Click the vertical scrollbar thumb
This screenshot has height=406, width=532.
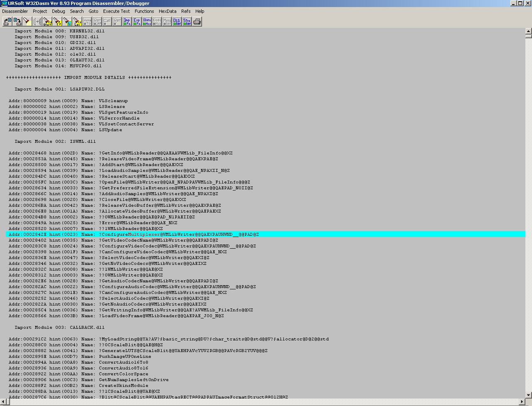[x=529, y=36]
